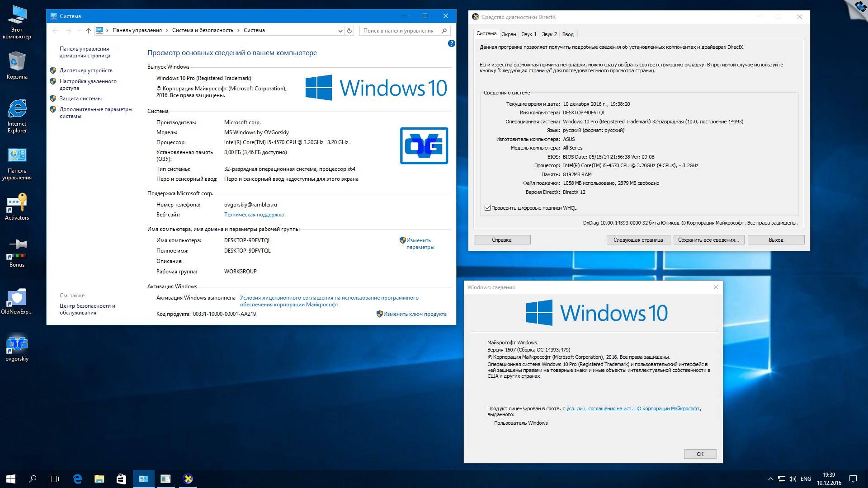
Task: Open Task View on taskbar
Action: 54,479
